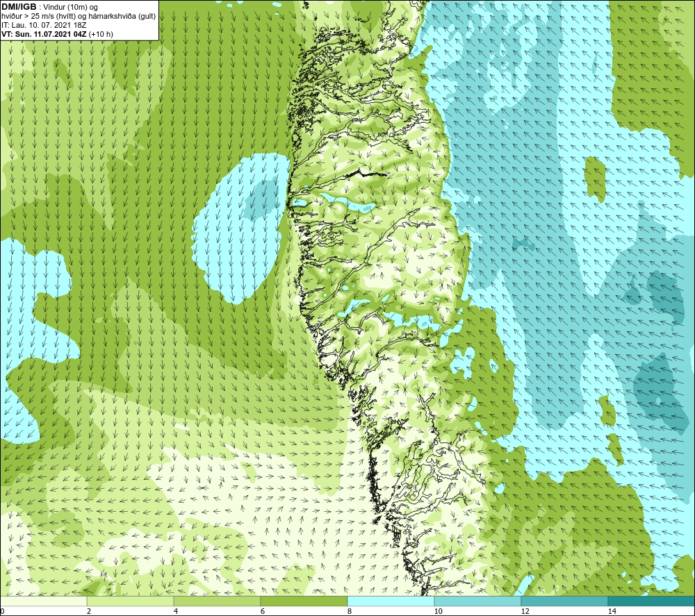Click the "(+10 h)" forecast offset text
The image size is (695, 616).
[x=101, y=34]
